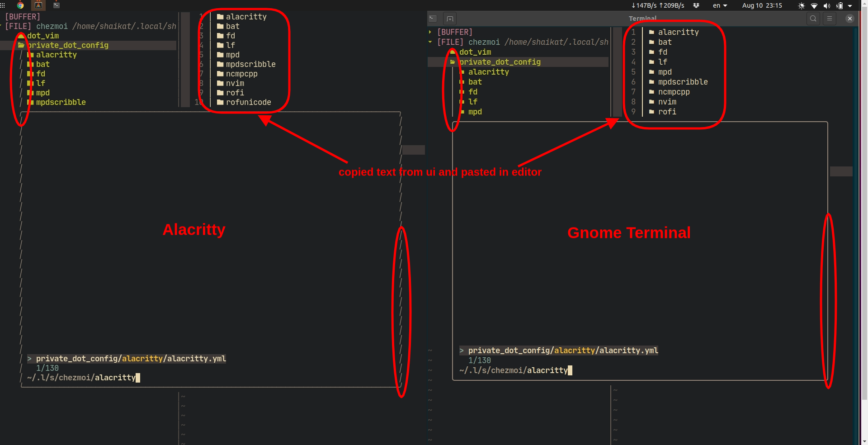
Task: Open Google Chrome from the top panel
Action: (x=20, y=5)
